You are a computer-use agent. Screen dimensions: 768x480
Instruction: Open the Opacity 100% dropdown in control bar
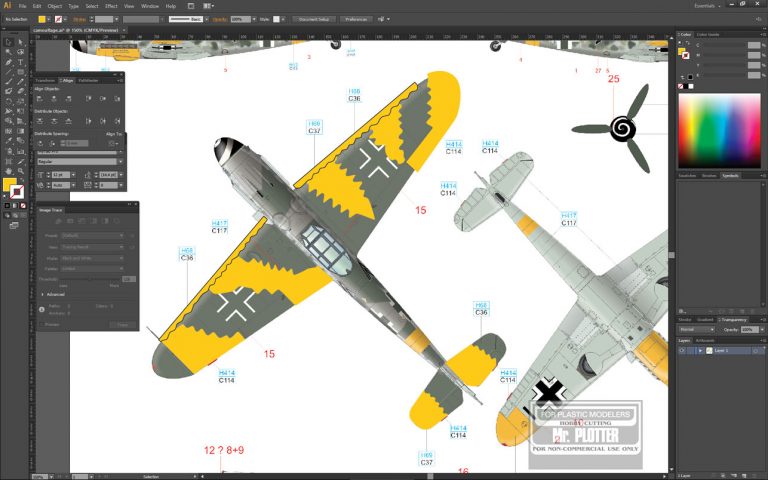[254, 19]
